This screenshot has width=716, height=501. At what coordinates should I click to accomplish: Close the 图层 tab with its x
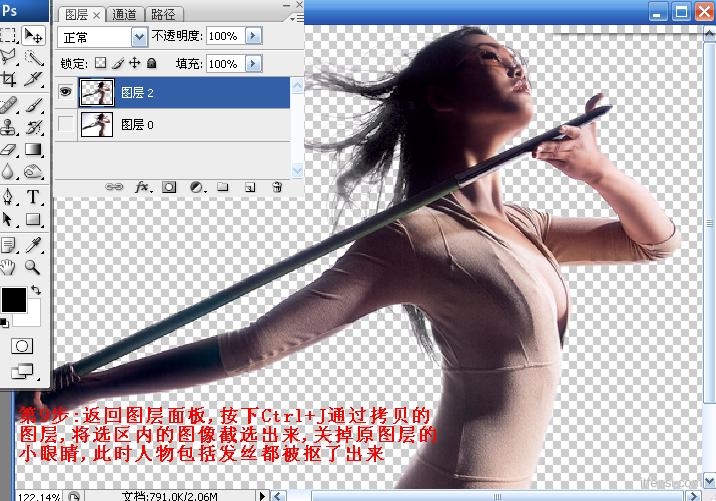(x=96, y=16)
